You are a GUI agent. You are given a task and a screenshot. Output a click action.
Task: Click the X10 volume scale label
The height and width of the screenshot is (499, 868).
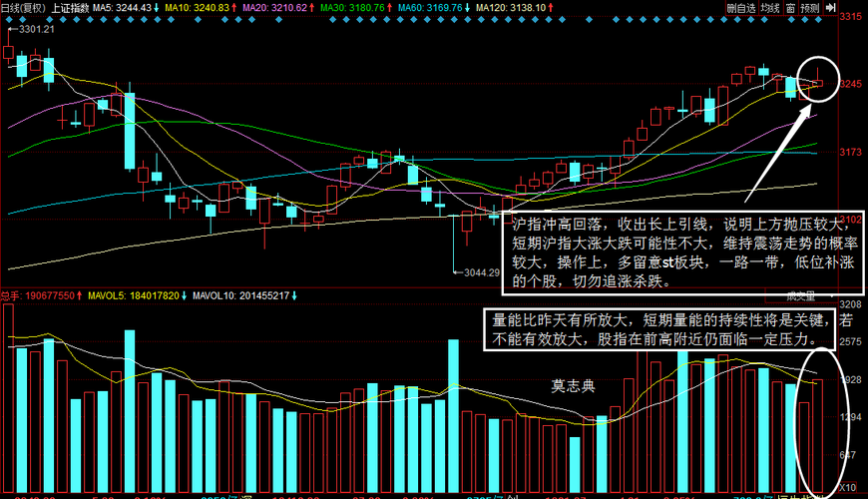pos(847,487)
